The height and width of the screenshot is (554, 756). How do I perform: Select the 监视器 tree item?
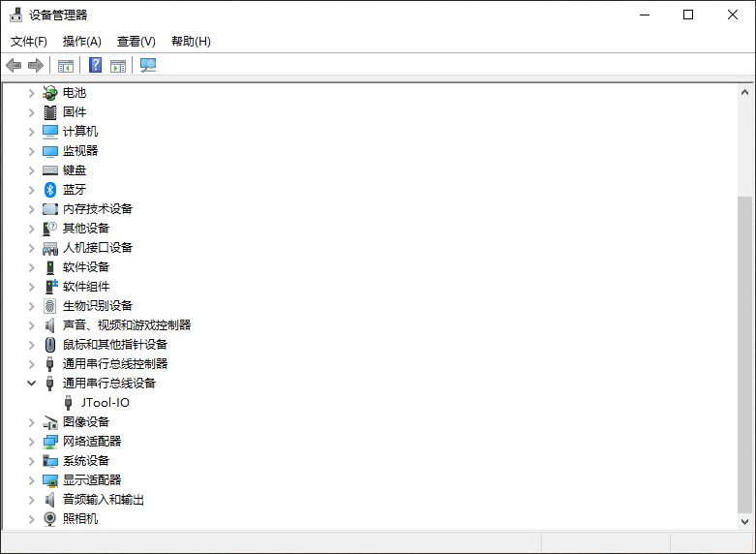pos(80,151)
